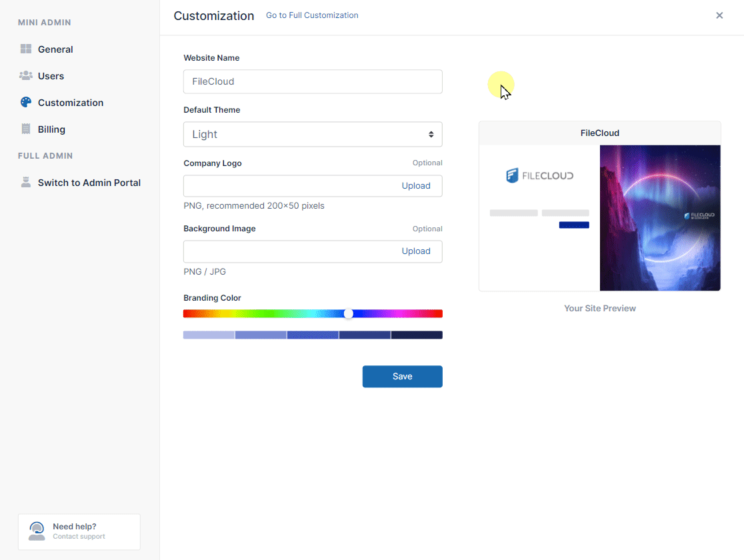Click the FileCloud logo in the site preview
The image size is (744, 560).
click(x=539, y=175)
